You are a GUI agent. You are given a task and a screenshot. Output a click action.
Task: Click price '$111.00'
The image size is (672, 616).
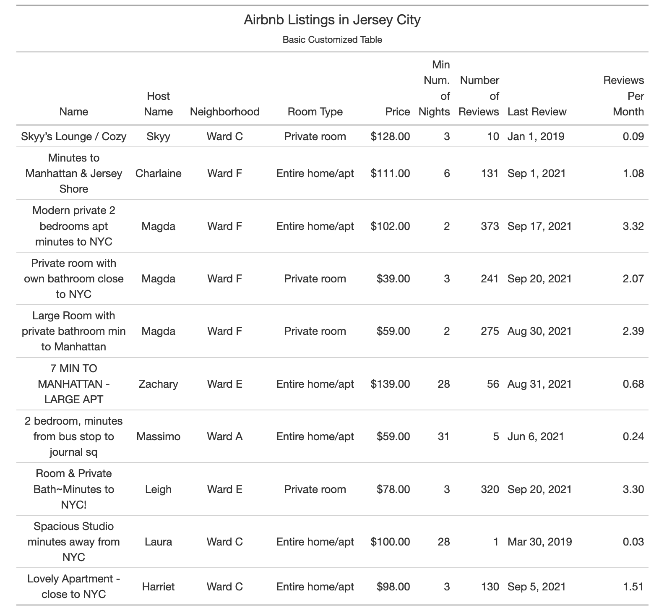coord(390,173)
